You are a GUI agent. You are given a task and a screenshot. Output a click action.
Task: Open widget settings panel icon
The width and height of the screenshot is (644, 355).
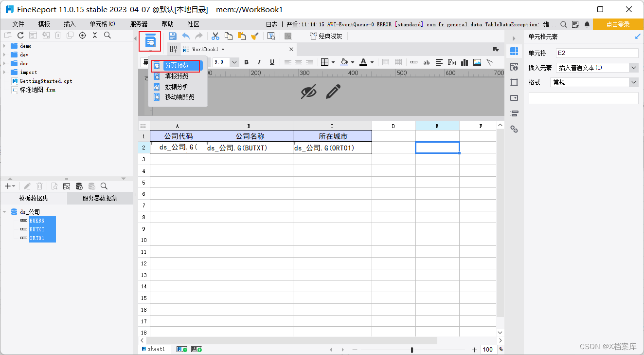(514, 98)
